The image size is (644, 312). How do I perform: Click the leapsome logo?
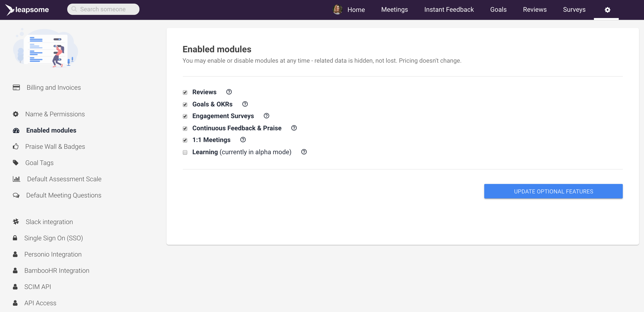tap(27, 9)
